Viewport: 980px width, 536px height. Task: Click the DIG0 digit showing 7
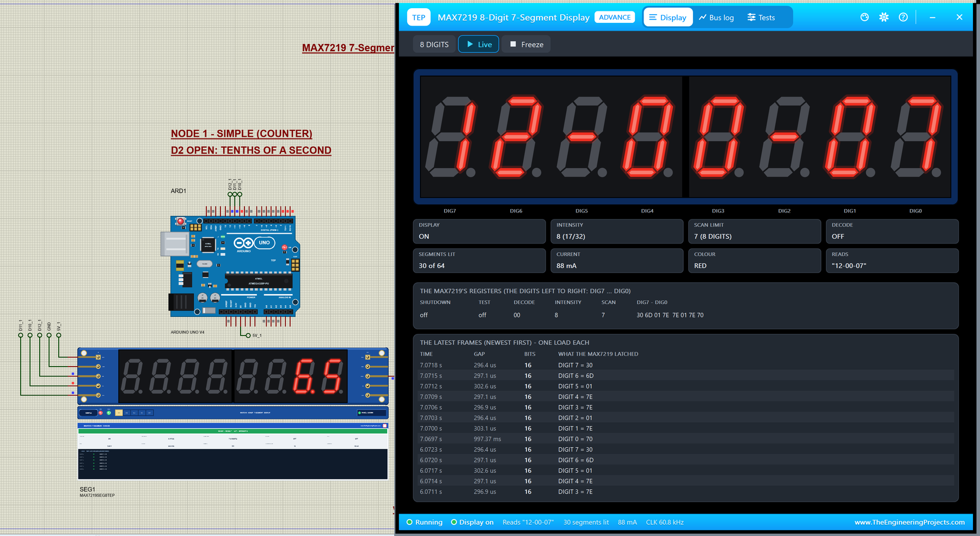point(917,137)
